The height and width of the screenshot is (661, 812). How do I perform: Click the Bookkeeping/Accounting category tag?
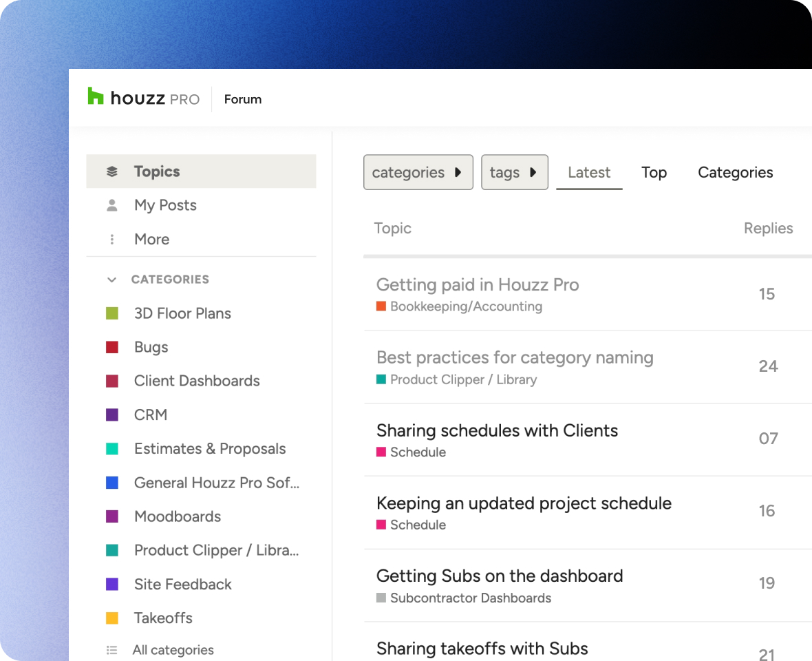(465, 306)
